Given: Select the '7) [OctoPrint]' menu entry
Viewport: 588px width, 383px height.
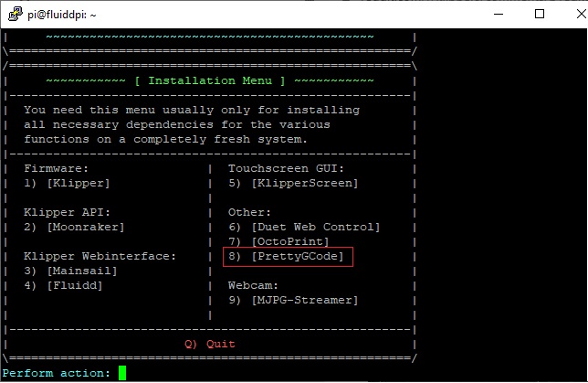Looking at the screenshot, I should 278,241.
